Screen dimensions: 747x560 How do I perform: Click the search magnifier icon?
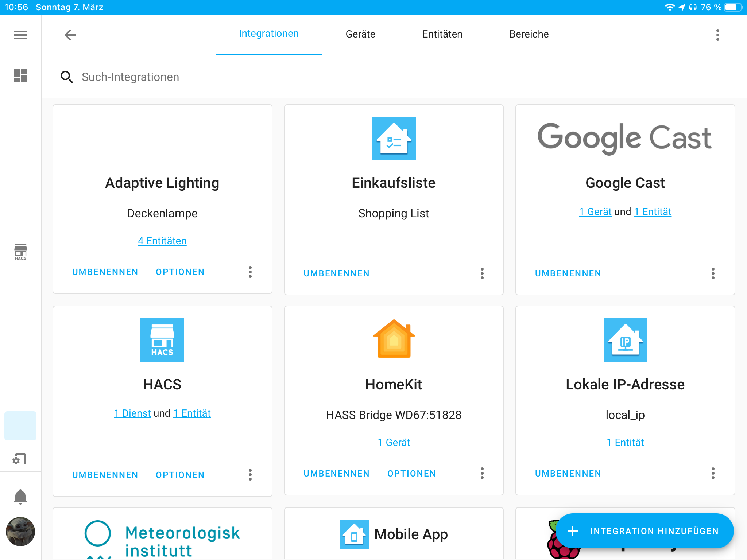click(x=66, y=77)
